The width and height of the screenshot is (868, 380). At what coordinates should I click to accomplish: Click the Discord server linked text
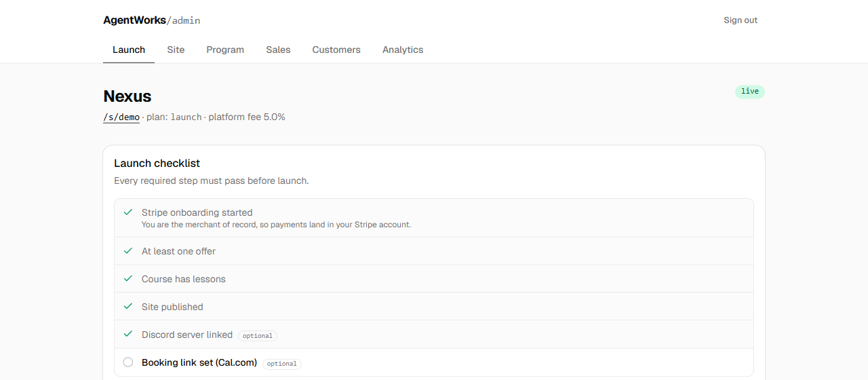click(187, 335)
